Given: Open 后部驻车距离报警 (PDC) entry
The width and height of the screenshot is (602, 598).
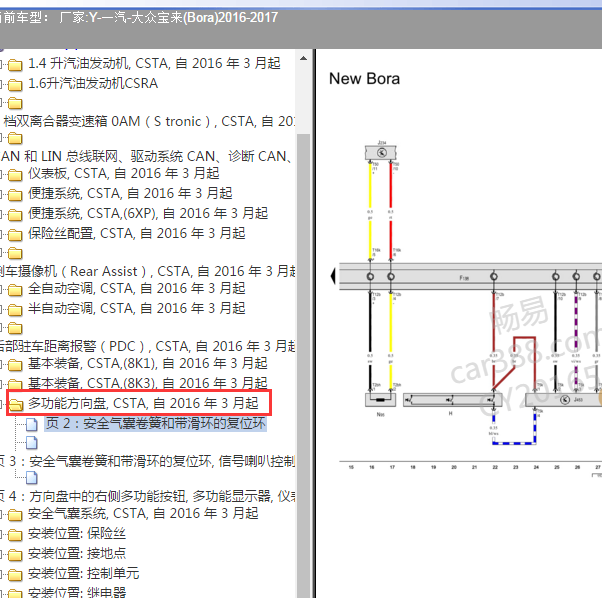Looking at the screenshot, I should point(147,346).
